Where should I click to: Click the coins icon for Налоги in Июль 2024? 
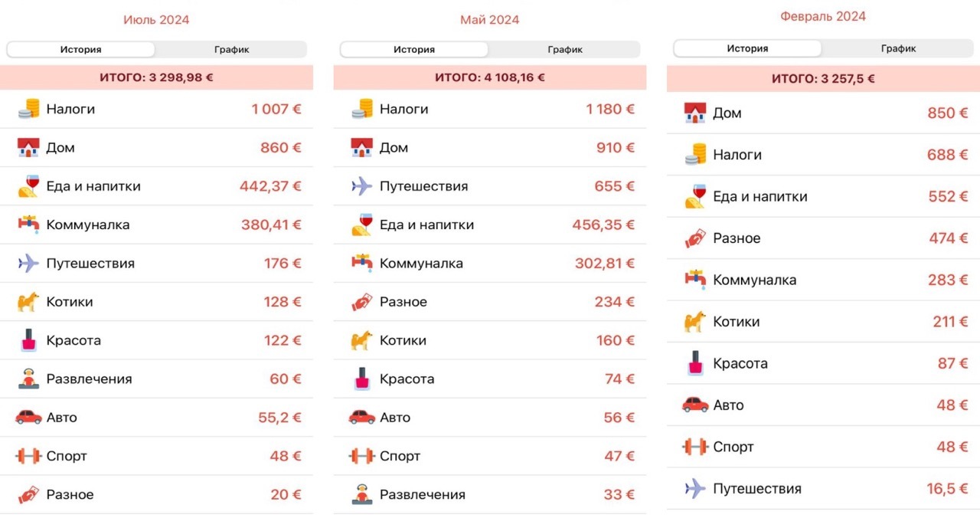coord(28,109)
